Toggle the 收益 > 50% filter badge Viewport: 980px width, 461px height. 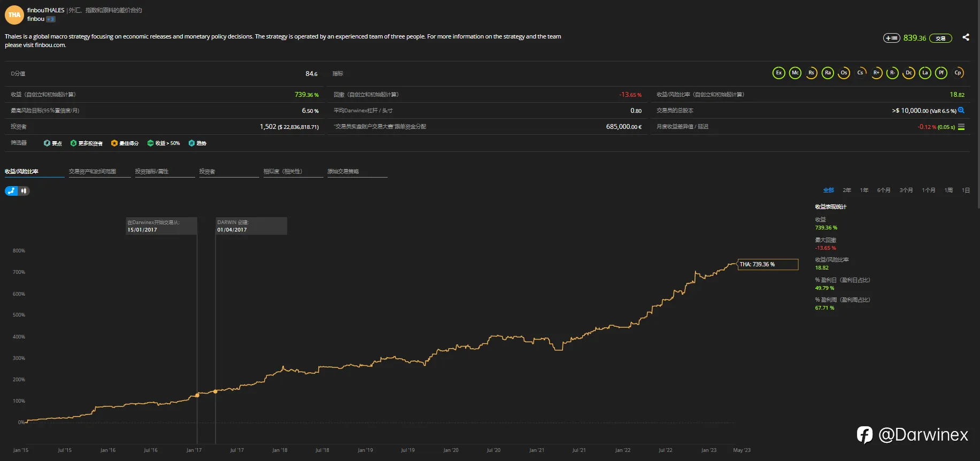tap(164, 143)
